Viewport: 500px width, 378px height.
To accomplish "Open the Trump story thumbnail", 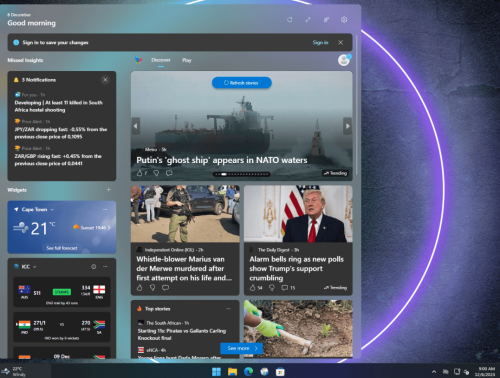I will tap(298, 214).
